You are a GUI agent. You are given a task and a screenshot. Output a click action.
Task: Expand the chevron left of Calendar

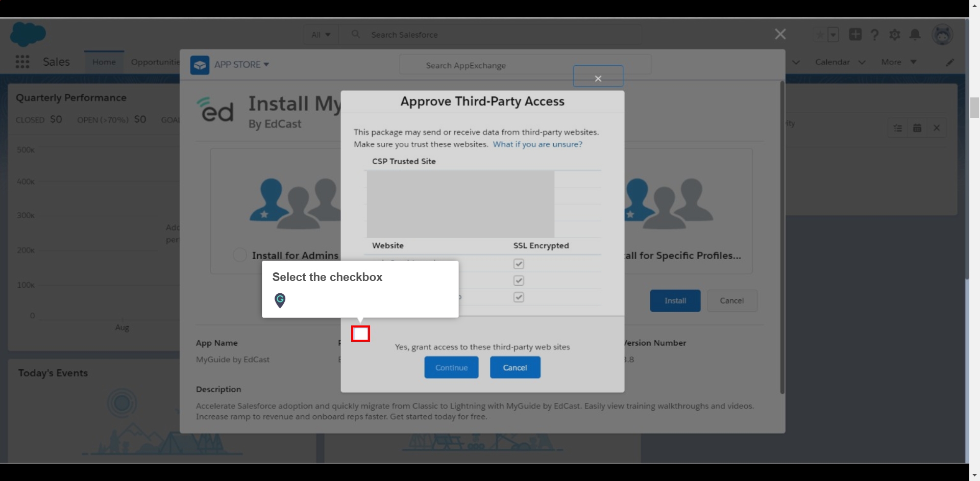796,62
